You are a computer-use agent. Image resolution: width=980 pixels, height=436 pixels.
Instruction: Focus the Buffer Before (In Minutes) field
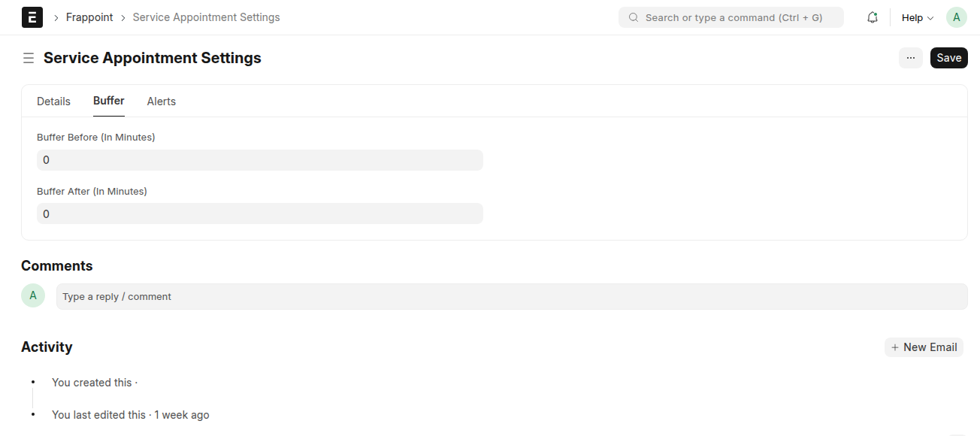click(x=259, y=160)
